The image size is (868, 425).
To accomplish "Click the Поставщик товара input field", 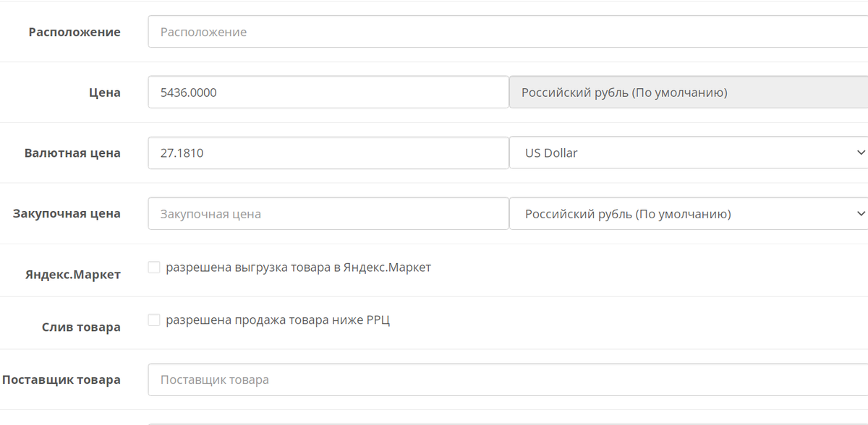I will (508, 379).
